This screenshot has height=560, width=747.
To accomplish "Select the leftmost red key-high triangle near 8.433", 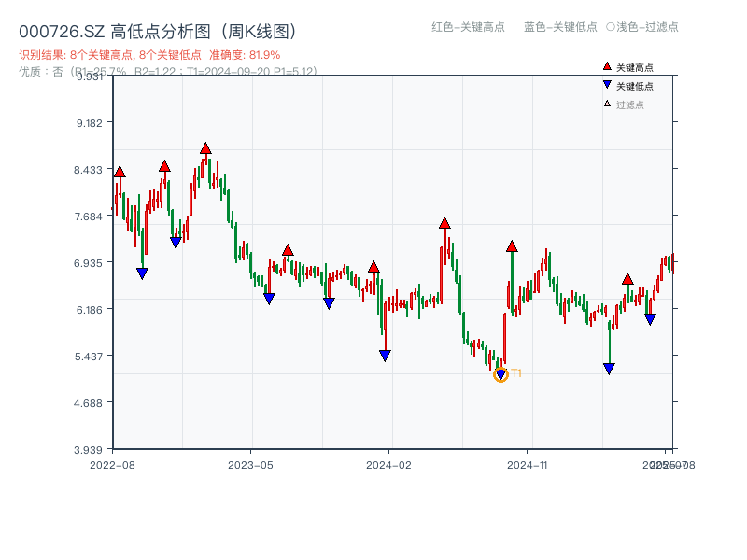I will 120,172.
